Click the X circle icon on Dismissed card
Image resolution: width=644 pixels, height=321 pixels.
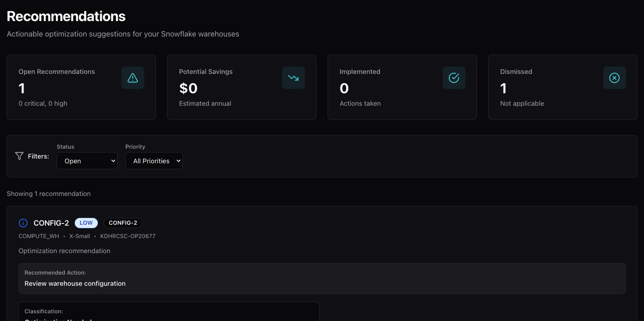(x=614, y=78)
